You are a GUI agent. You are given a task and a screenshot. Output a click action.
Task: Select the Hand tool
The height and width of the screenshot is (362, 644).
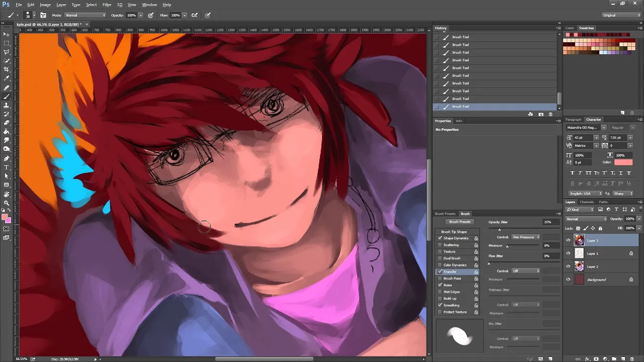click(7, 194)
